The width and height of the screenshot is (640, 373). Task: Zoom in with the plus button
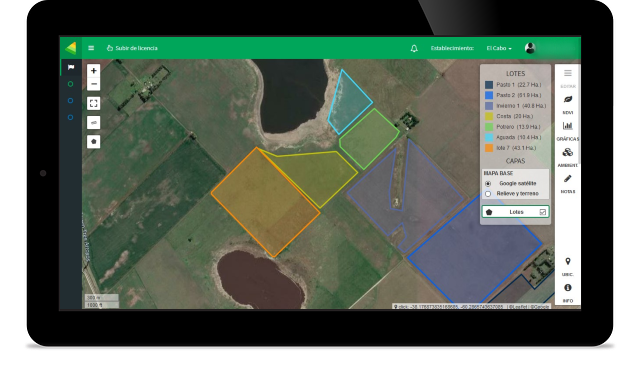coord(93,71)
